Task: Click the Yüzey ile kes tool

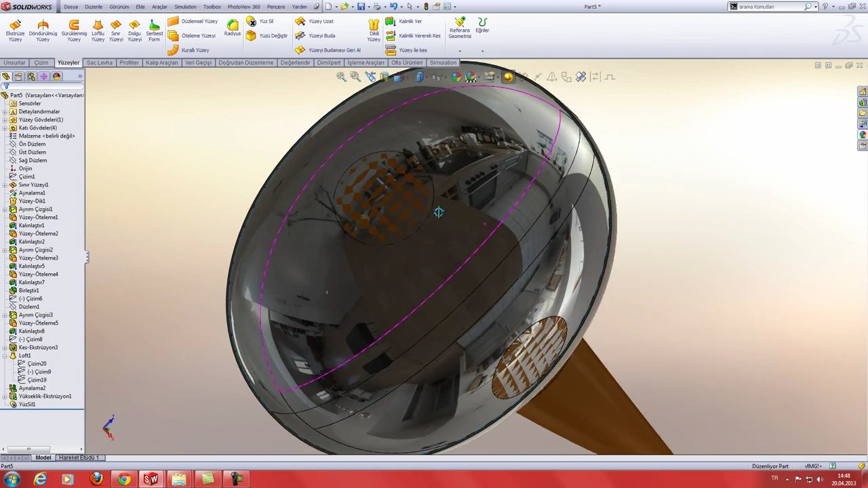Action: coord(406,50)
